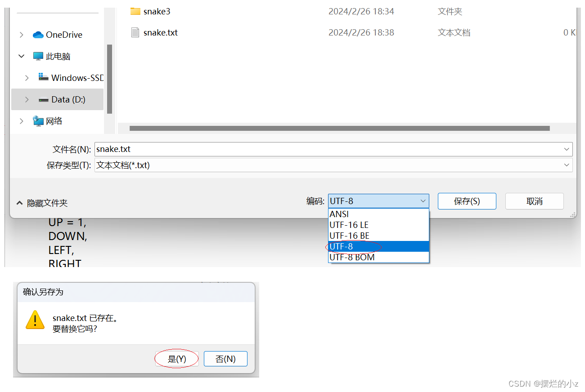Collapse folders with 隐藏文件夹

point(42,203)
